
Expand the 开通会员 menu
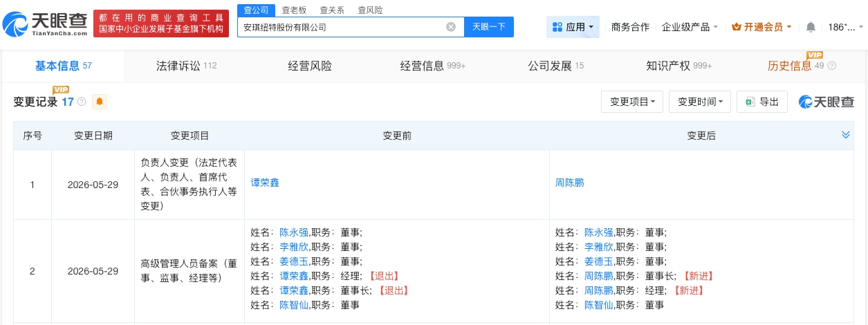pyautogui.click(x=762, y=27)
